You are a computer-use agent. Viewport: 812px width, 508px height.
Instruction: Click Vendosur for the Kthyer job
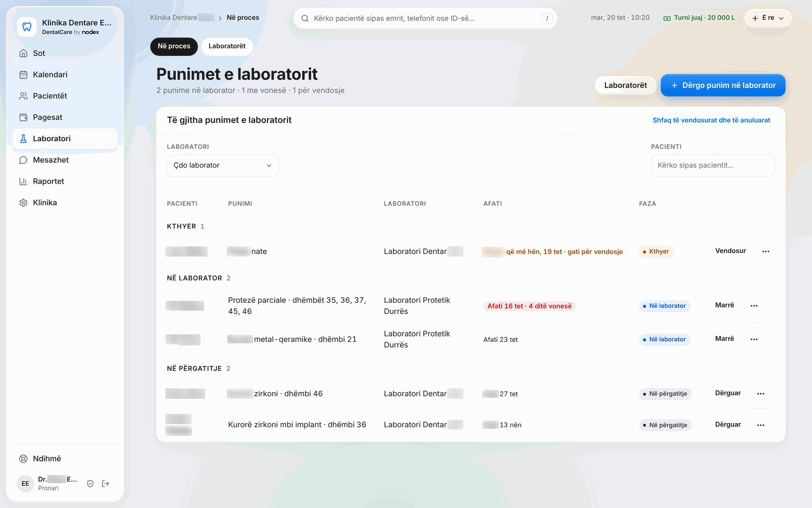730,251
